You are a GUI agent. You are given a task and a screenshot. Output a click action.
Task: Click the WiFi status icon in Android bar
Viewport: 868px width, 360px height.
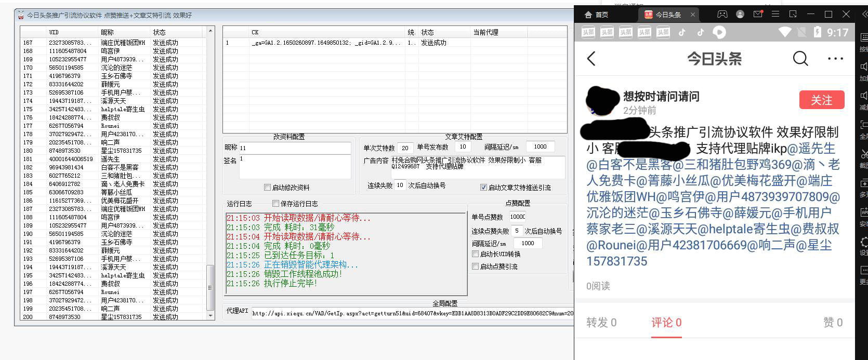click(x=785, y=32)
